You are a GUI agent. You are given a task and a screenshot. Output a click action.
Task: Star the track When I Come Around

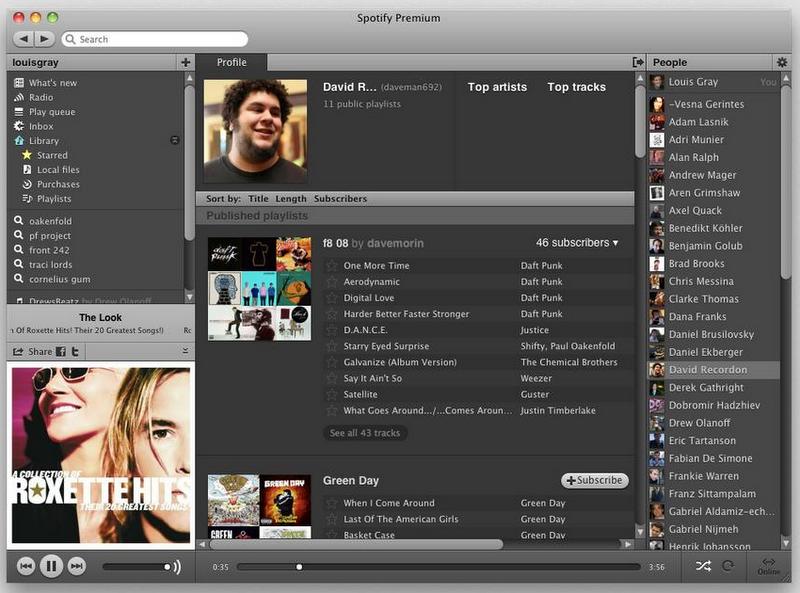332,503
